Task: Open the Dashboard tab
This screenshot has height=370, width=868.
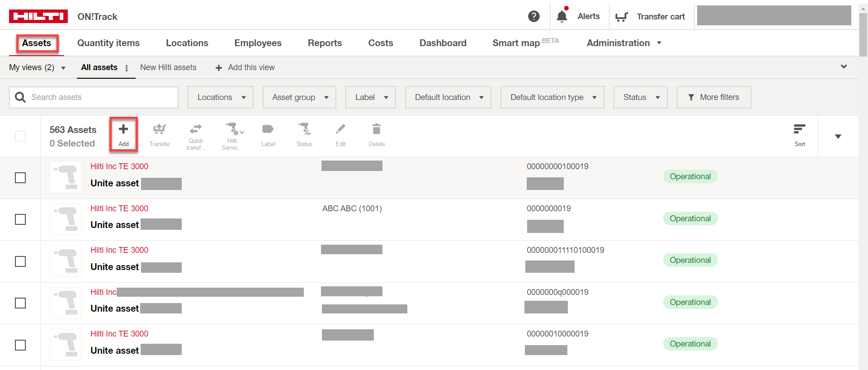Action: 443,43
